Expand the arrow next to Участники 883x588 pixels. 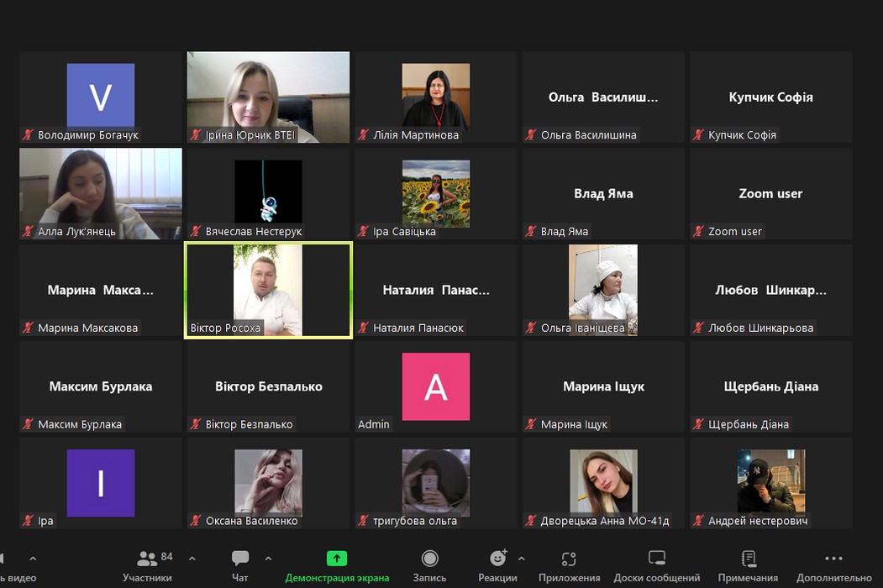[192, 558]
